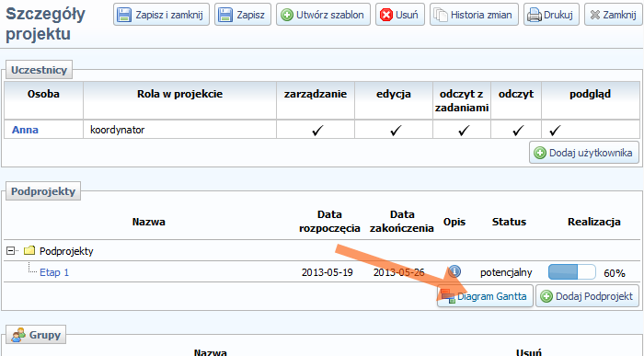Toggle Anna's odczyt permission checkmark
Image resolution: width=644 pixels, height=356 pixels.
point(518,131)
